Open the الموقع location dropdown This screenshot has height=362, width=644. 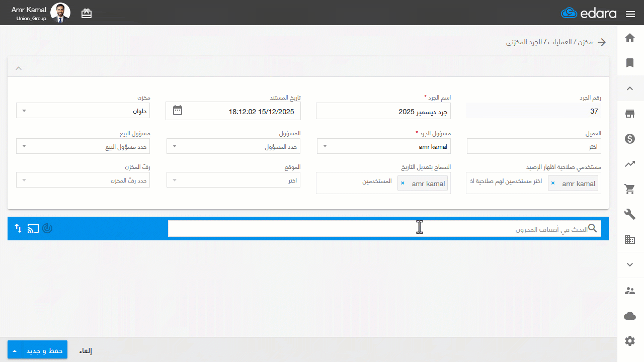[233, 180]
